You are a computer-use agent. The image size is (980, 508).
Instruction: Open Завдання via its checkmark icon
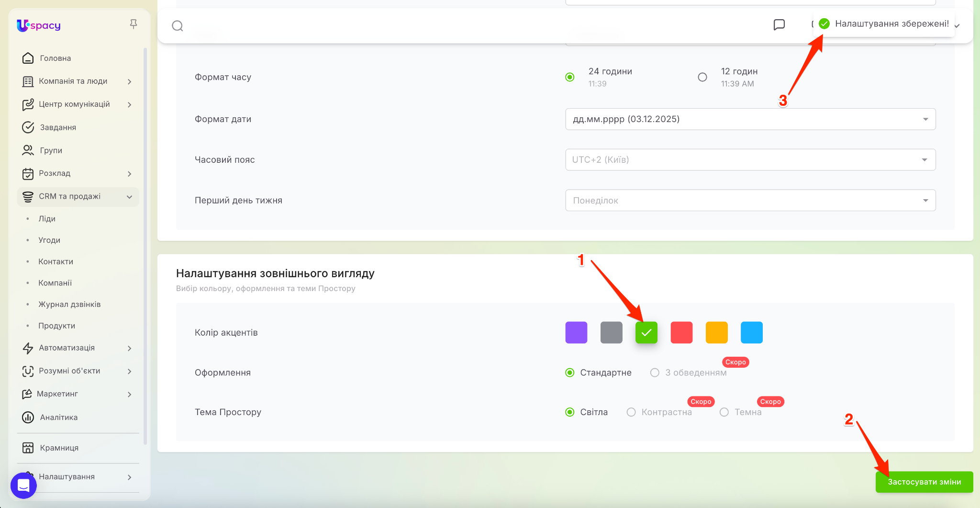[x=28, y=127]
